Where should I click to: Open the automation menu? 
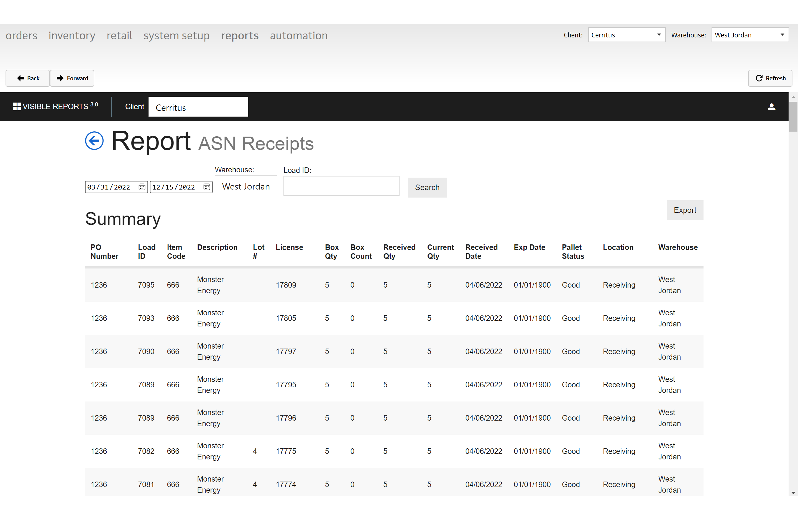point(299,36)
